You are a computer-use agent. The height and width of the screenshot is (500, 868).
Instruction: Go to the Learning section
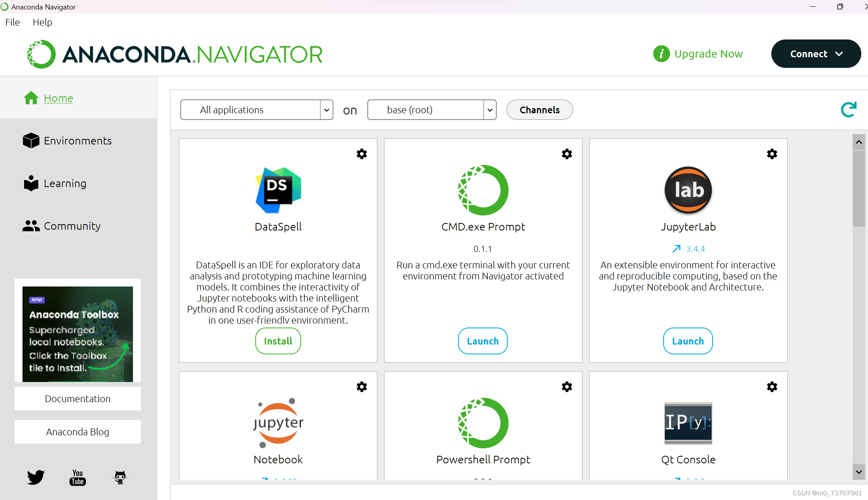point(65,184)
